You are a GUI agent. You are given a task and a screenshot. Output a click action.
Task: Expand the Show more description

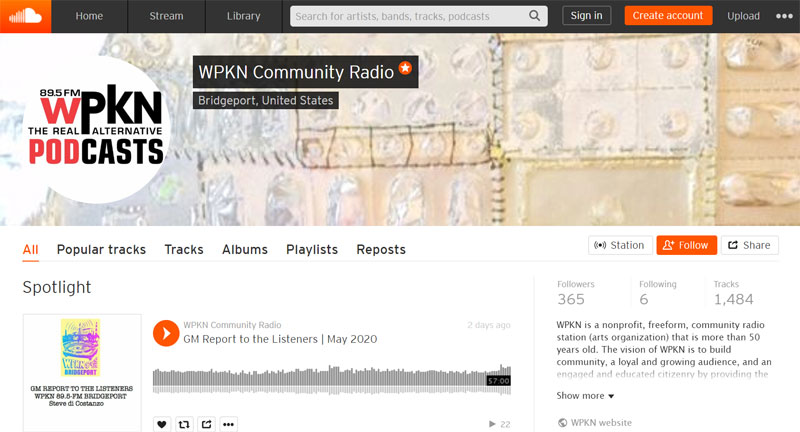coord(585,395)
